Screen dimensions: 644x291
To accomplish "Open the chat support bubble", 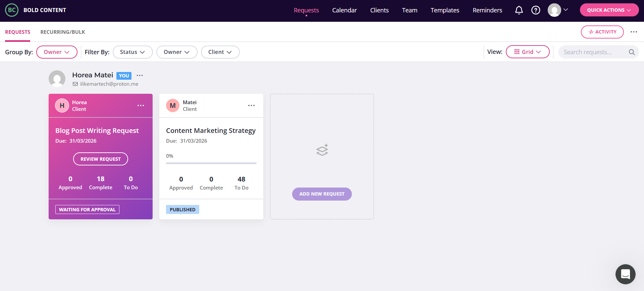I will tap(625, 274).
